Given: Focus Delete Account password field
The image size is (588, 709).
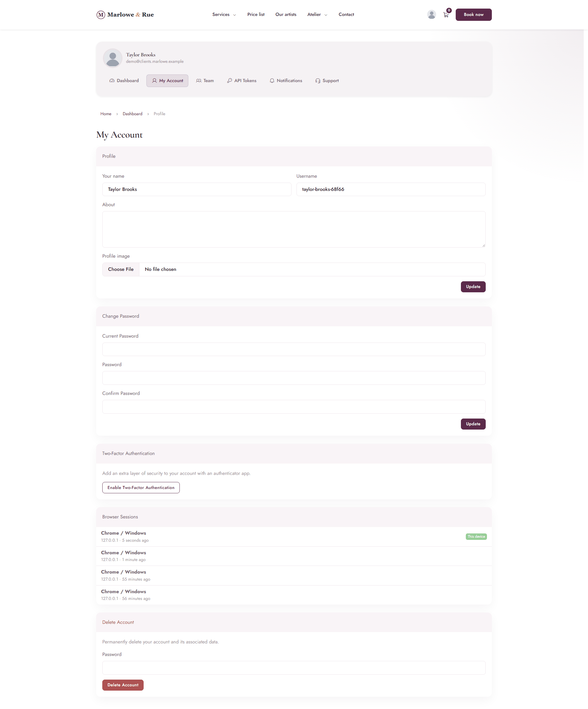Looking at the screenshot, I should (294, 668).
